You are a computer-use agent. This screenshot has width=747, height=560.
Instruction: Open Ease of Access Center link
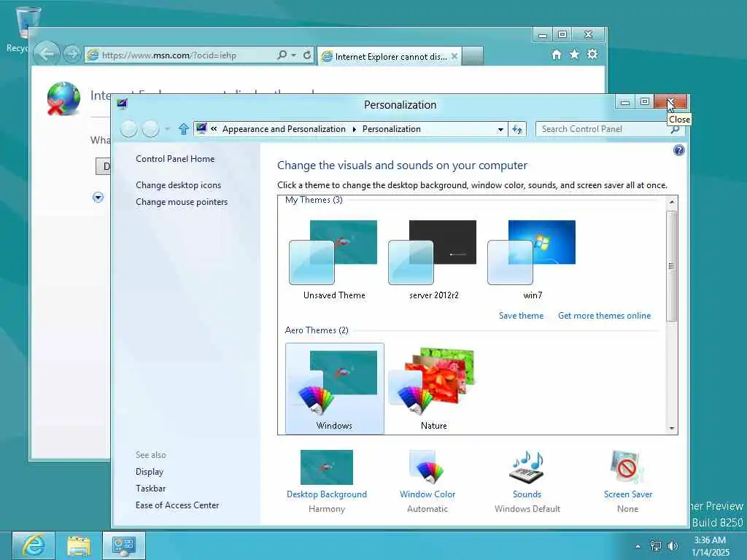[177, 505]
